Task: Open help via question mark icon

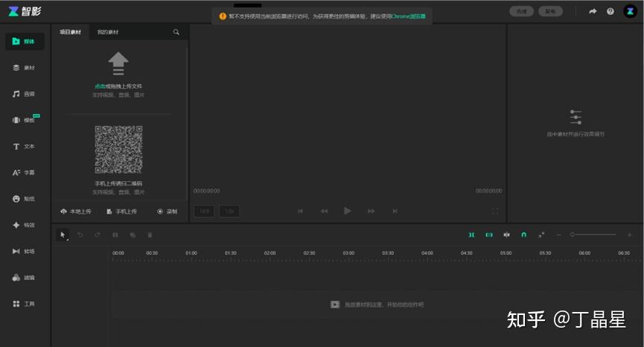Action: (610, 11)
